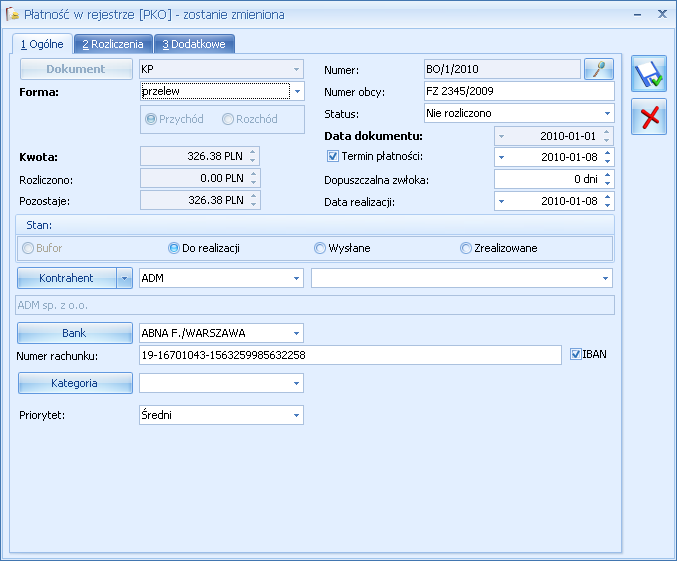Screen dimensions: 677x561
Task: Close the payment window
Action: (662, 14)
